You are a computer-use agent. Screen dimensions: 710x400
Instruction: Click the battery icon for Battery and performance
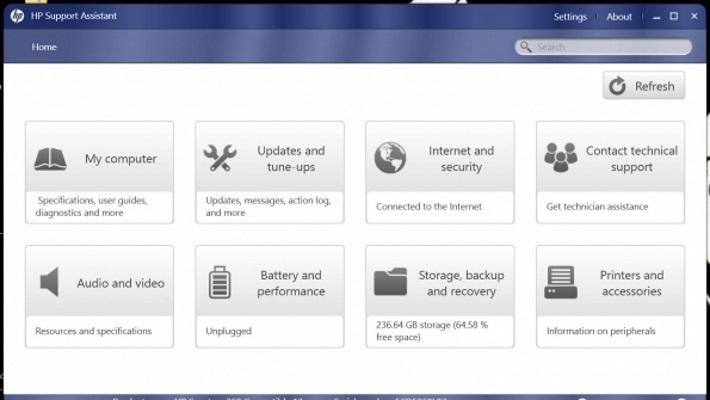pyautogui.click(x=220, y=282)
